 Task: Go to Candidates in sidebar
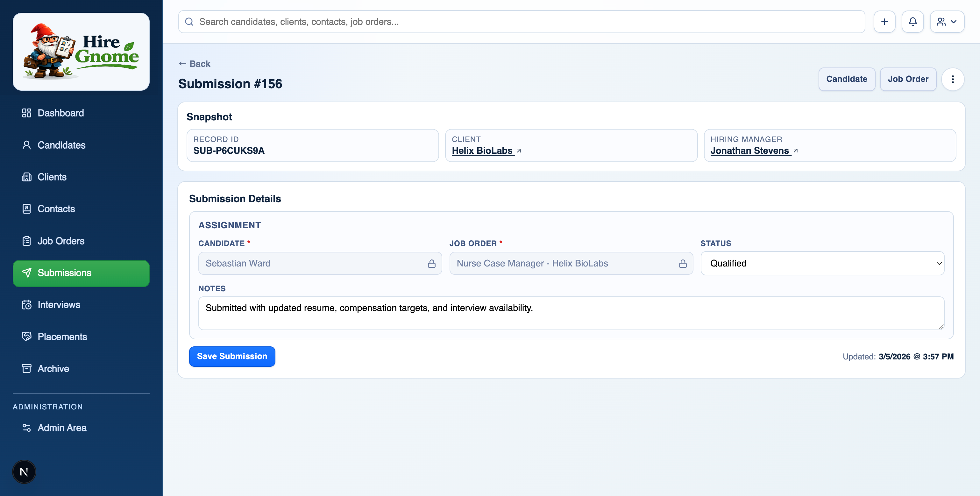point(61,145)
